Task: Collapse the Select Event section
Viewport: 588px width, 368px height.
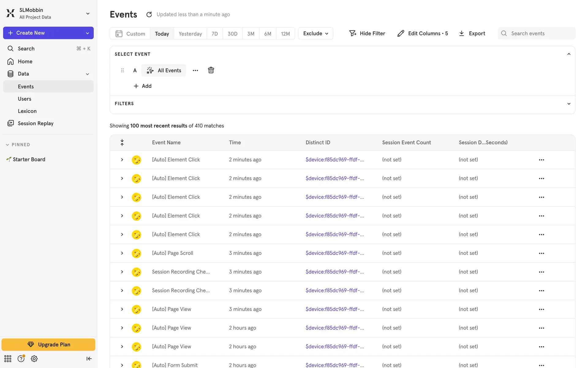Action: 569,54
